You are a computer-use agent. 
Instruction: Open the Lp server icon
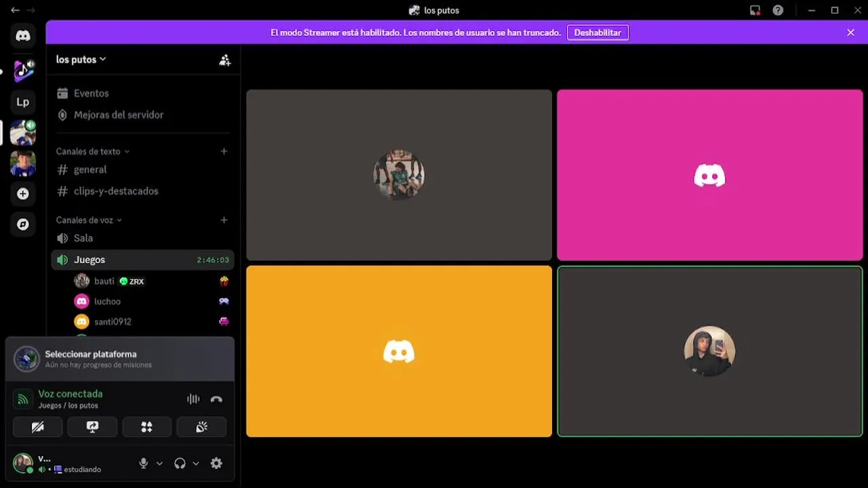pyautogui.click(x=23, y=102)
